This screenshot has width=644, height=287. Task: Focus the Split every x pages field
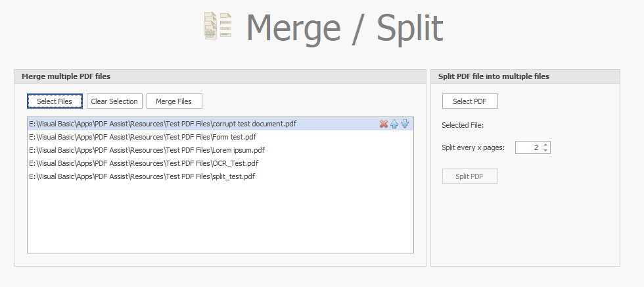(x=528, y=147)
